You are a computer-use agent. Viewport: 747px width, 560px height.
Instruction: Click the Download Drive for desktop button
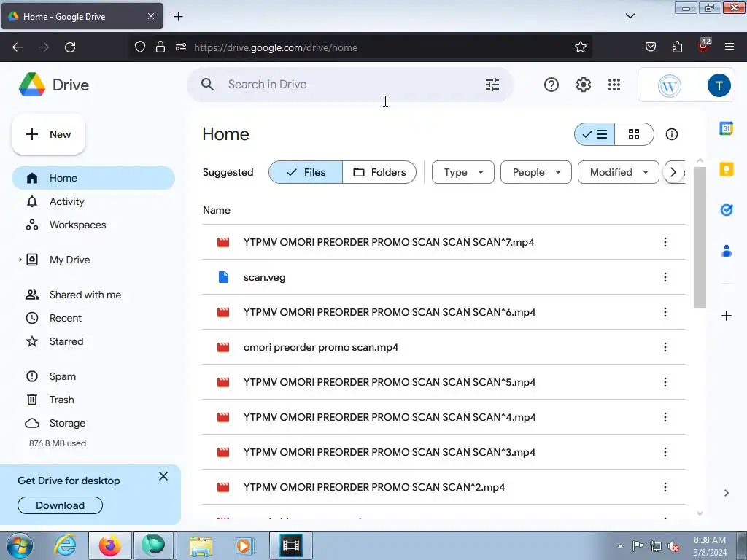pos(60,505)
